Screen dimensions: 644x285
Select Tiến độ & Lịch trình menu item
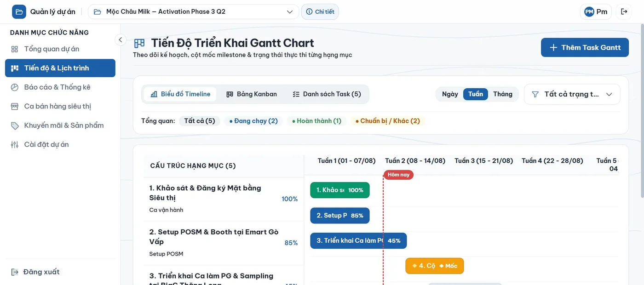click(x=60, y=68)
